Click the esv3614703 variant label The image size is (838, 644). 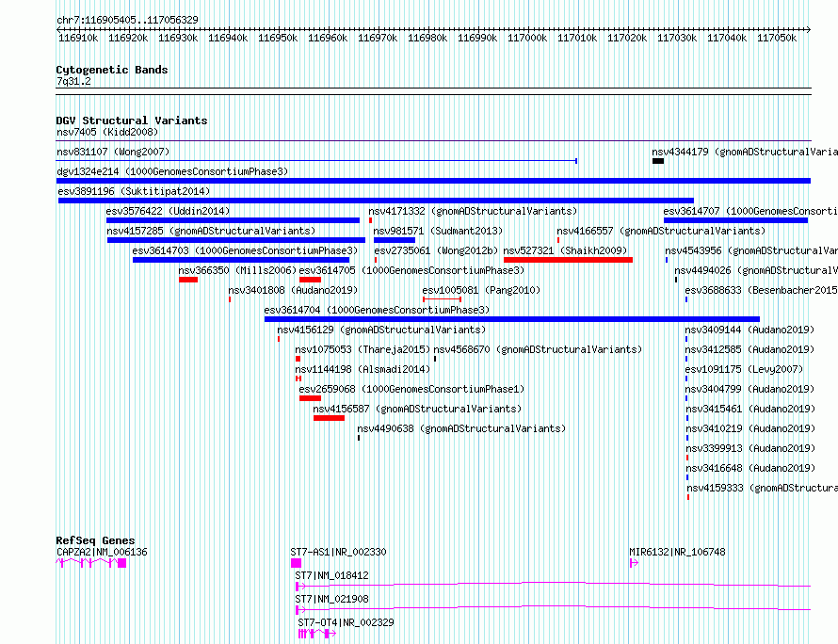point(245,250)
